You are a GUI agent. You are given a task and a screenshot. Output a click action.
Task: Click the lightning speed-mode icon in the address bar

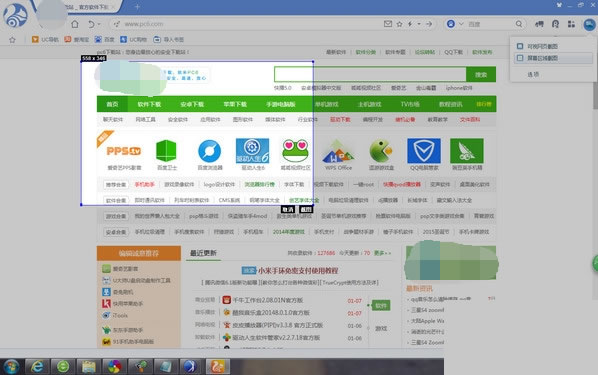tap(410, 24)
